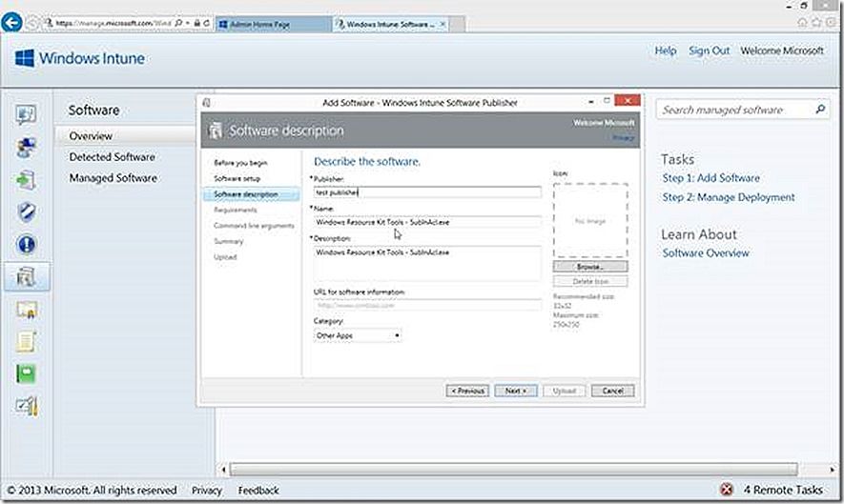Open the Software Overview learn link

point(705,252)
